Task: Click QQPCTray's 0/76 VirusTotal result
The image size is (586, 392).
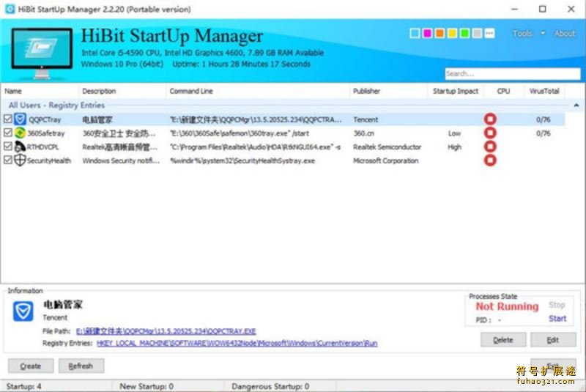Action: [543, 119]
